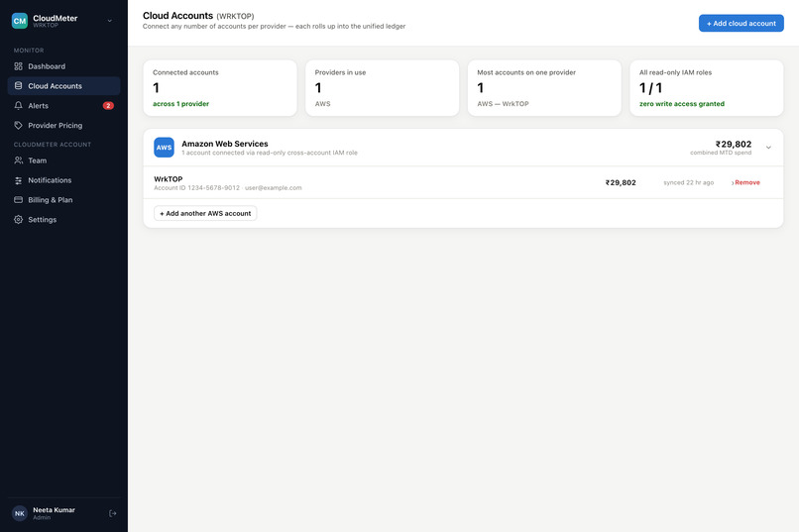Click the CloudMeter CM logo icon
The image size is (799, 532).
(20, 21)
